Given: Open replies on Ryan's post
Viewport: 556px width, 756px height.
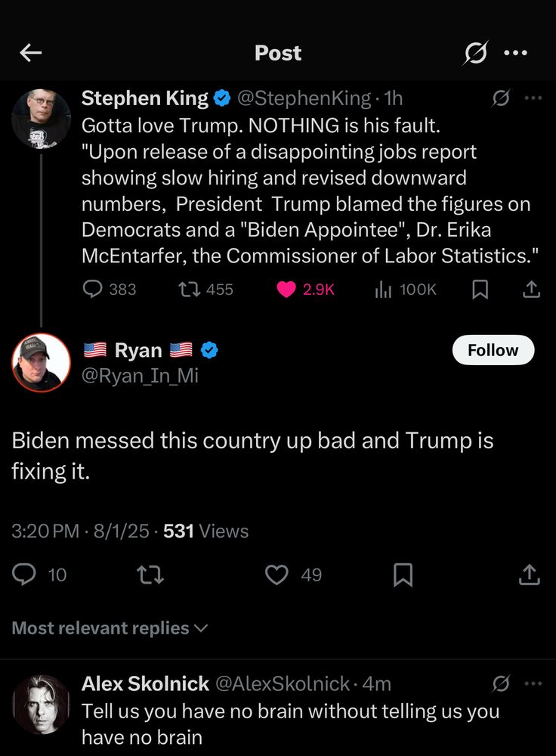Looking at the screenshot, I should tap(25, 575).
